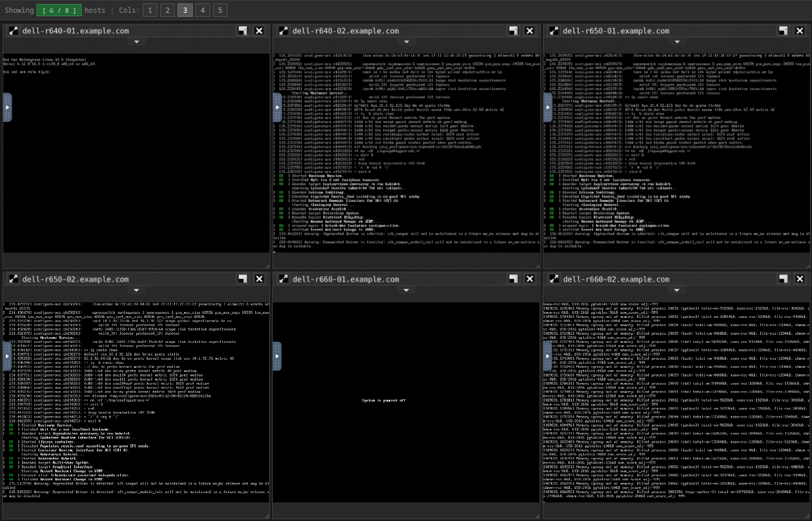Expand the side handle of dell-r660-02 console
The width and height of the screenshot is (812, 521).
click(x=548, y=356)
